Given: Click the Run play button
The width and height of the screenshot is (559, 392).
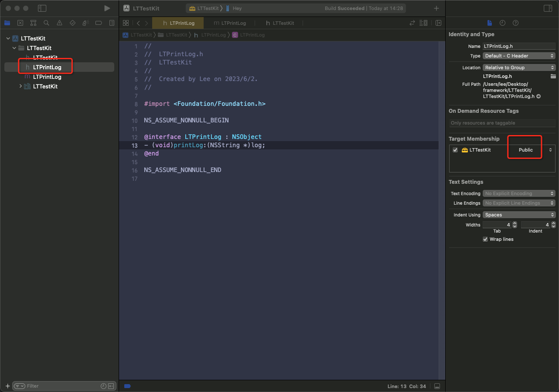Looking at the screenshot, I should 107,8.
